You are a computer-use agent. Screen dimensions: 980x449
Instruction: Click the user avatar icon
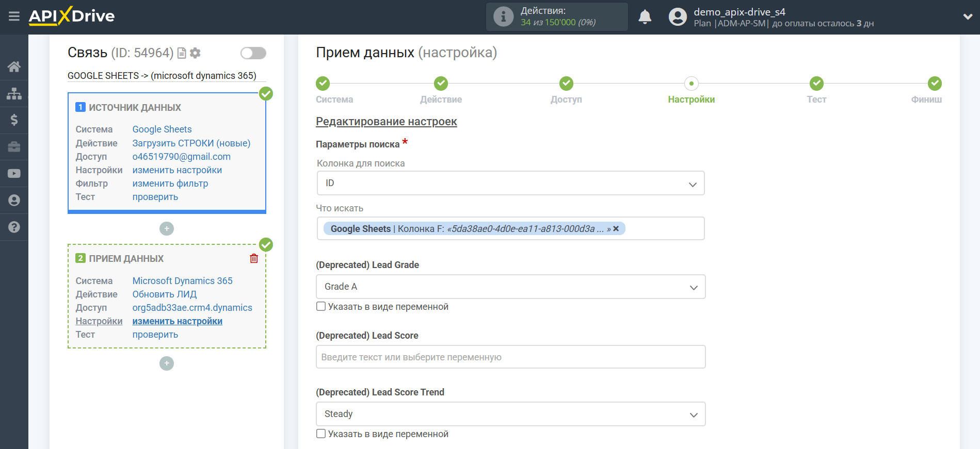678,17
